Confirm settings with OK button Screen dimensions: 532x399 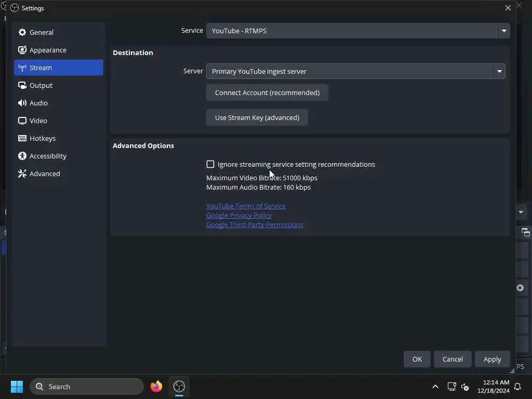417,359
